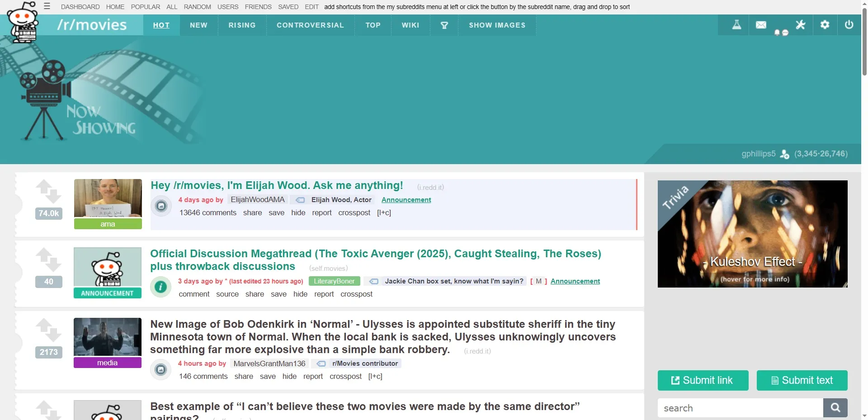
Task: Expand the Bob Odenkirk post thumbnail preview
Action: (160, 369)
